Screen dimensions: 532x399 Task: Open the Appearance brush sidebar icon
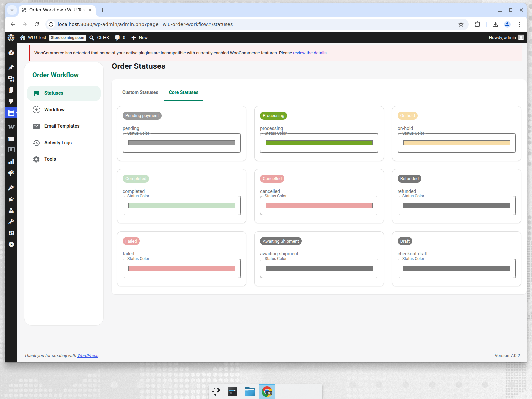[x=11, y=188]
